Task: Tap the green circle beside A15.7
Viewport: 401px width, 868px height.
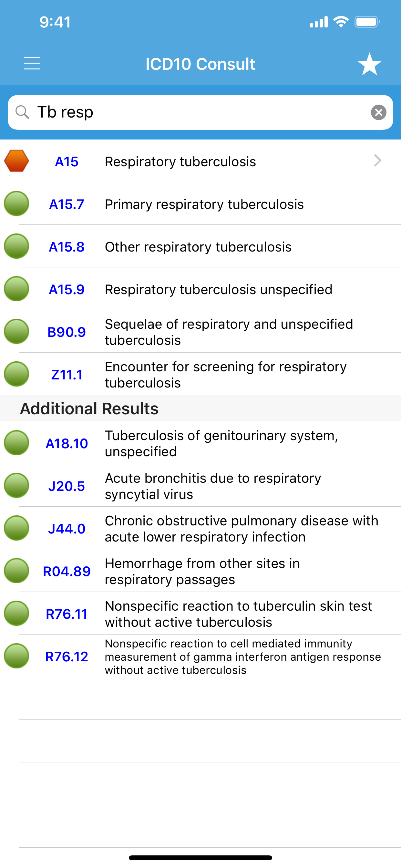Action: (x=16, y=203)
